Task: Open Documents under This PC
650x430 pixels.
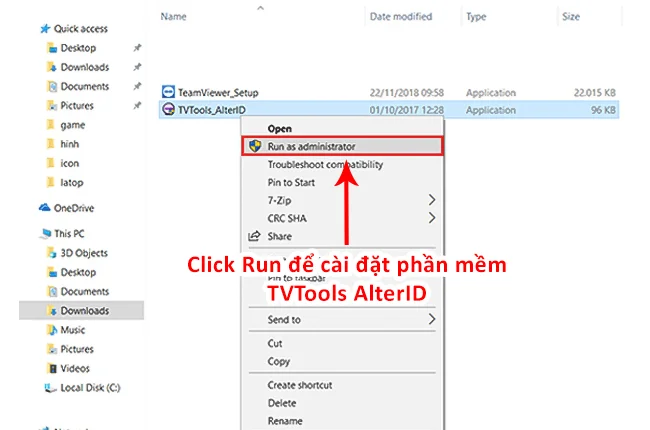Action: [x=85, y=292]
